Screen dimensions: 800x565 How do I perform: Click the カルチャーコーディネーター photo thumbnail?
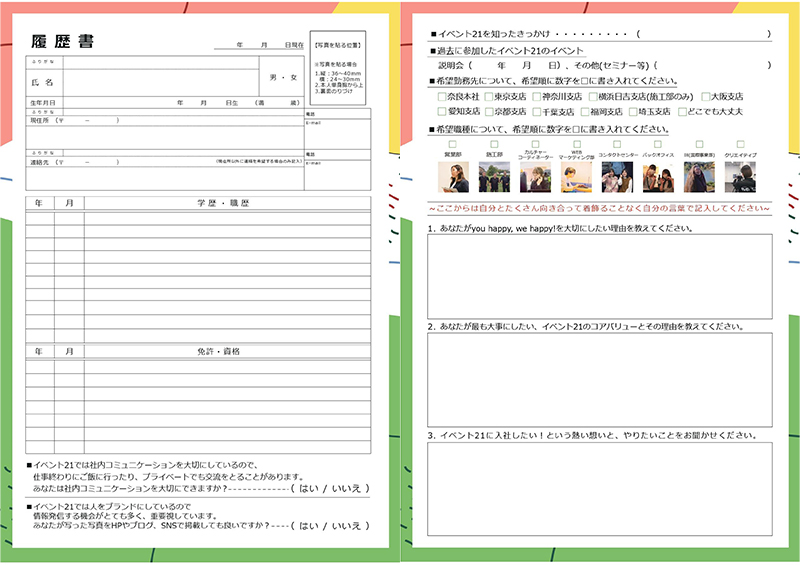coord(535,177)
